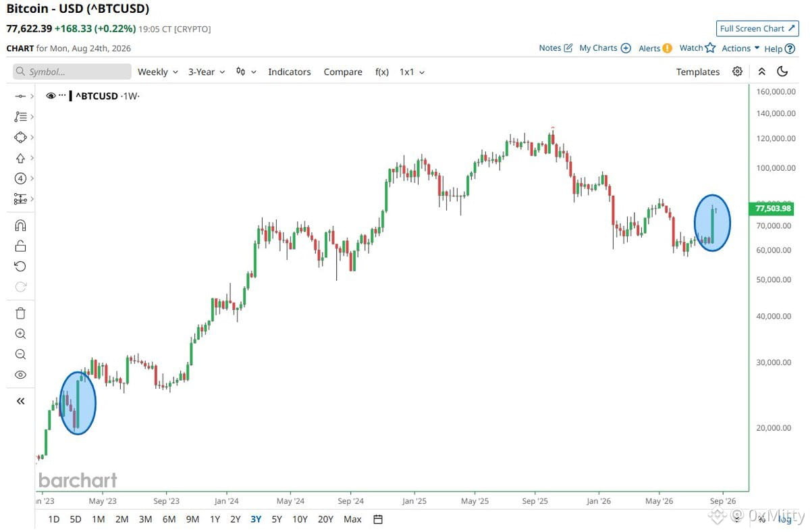This screenshot has width=810, height=532.
Task: Open the calendar date range picker
Action: (x=378, y=519)
